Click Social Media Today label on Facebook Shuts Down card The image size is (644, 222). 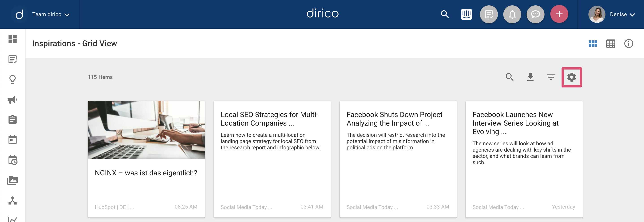point(372,207)
